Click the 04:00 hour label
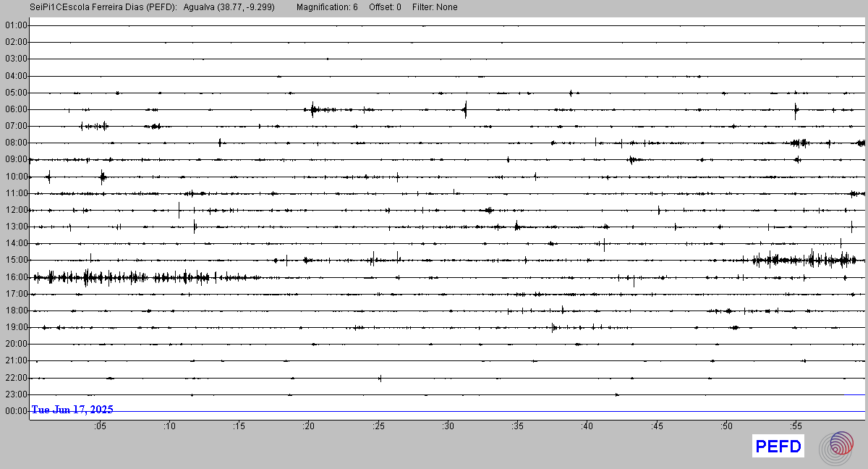This screenshot has width=868, height=469. point(16,76)
